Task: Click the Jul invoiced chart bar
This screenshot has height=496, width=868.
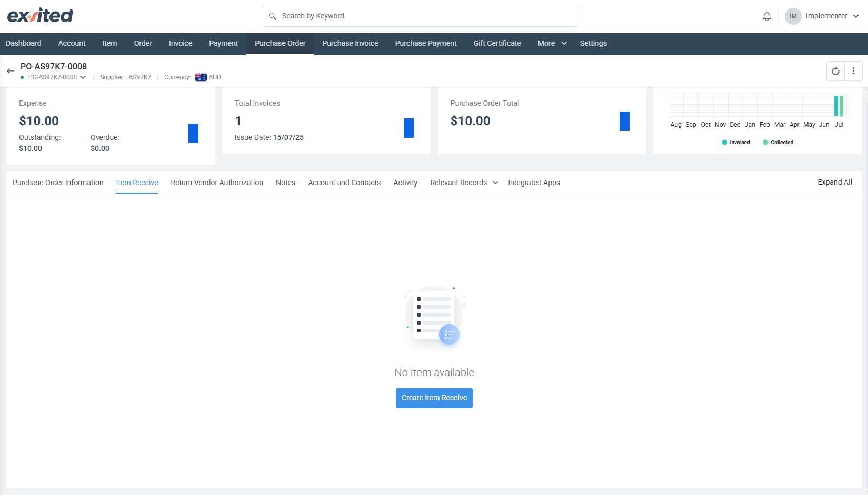Action: point(836,106)
